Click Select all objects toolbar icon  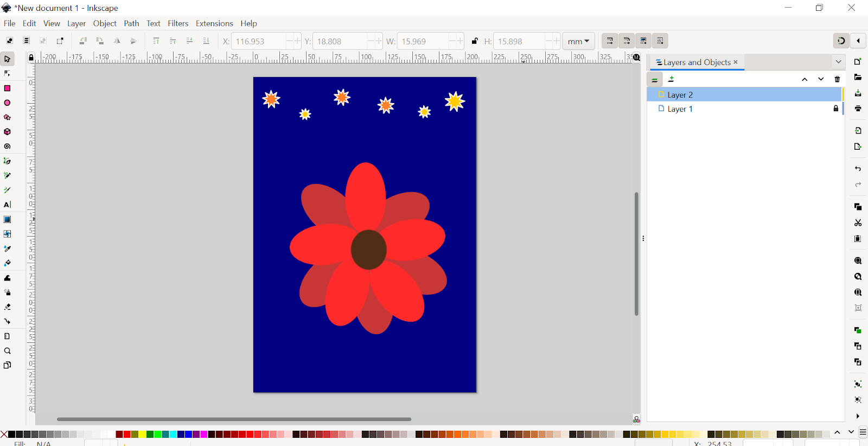click(10, 41)
